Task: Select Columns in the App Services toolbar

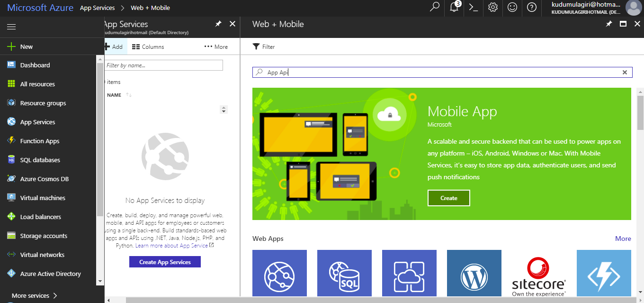Action: coord(148,46)
